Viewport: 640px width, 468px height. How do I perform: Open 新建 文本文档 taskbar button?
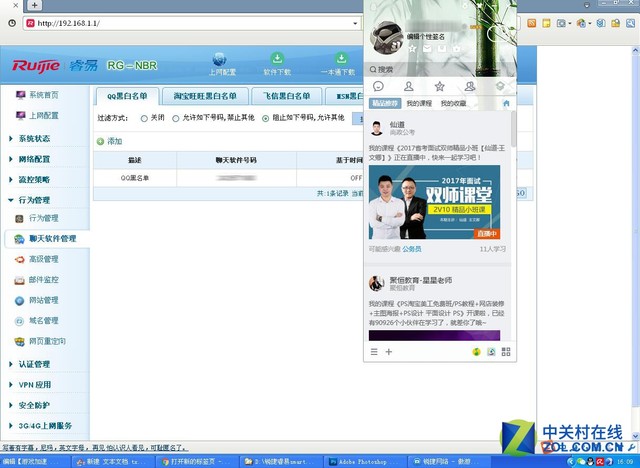tap(111, 461)
